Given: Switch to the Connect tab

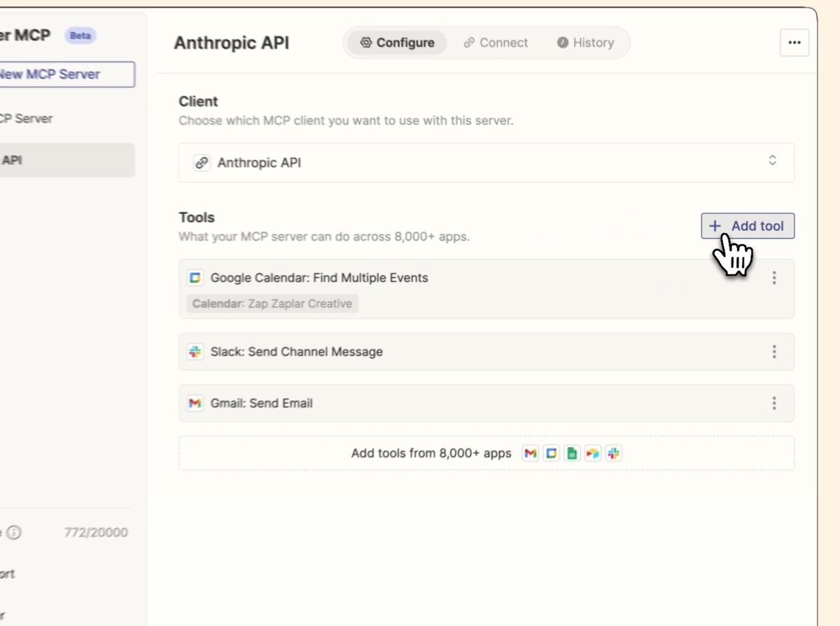Looking at the screenshot, I should point(496,43).
